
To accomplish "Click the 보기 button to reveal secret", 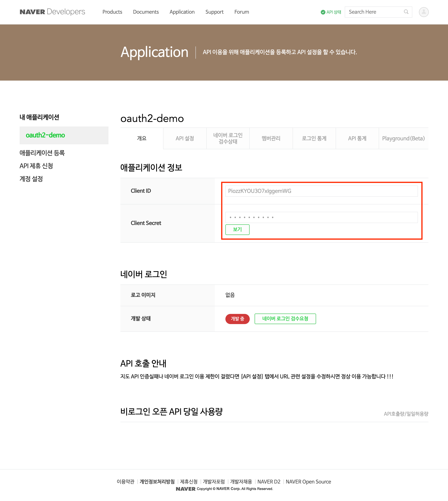I will 237,229.
